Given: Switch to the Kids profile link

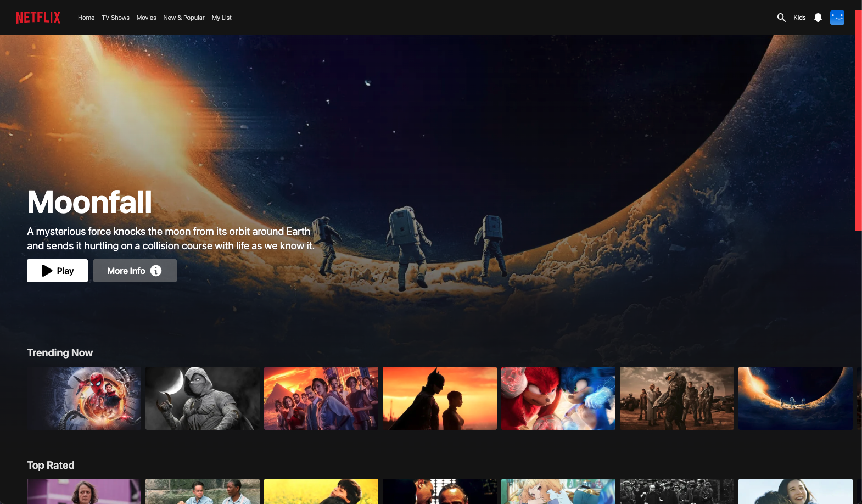Looking at the screenshot, I should click(x=799, y=18).
